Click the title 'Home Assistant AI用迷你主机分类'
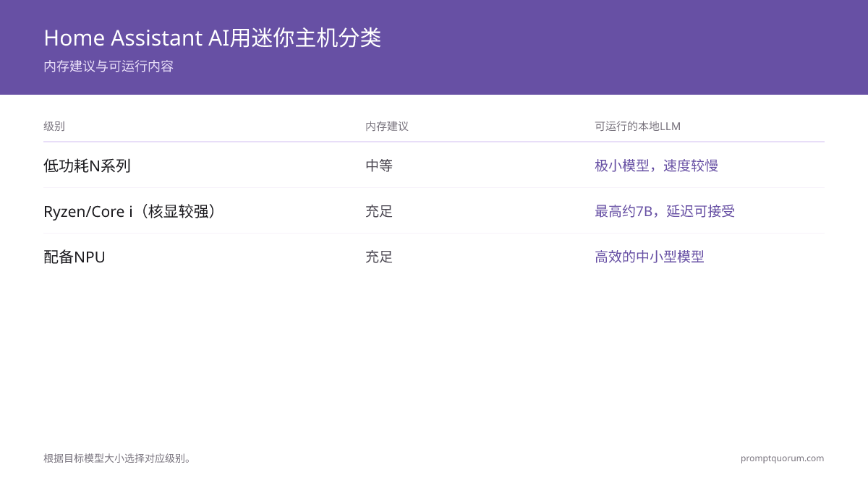868x488 pixels. coord(212,38)
